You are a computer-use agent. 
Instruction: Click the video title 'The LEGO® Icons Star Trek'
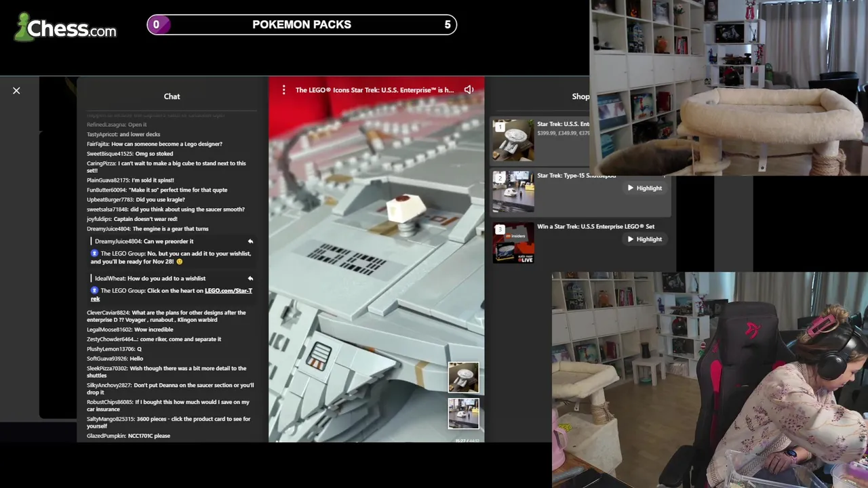click(374, 90)
